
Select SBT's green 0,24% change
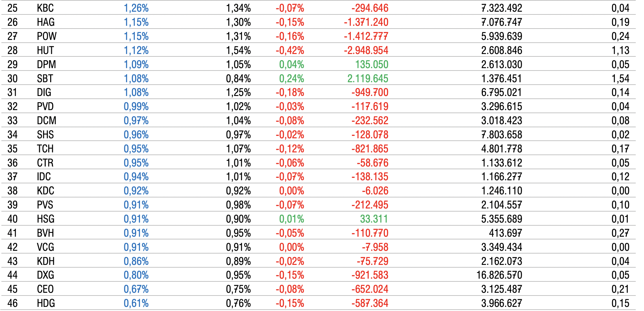tap(291, 78)
